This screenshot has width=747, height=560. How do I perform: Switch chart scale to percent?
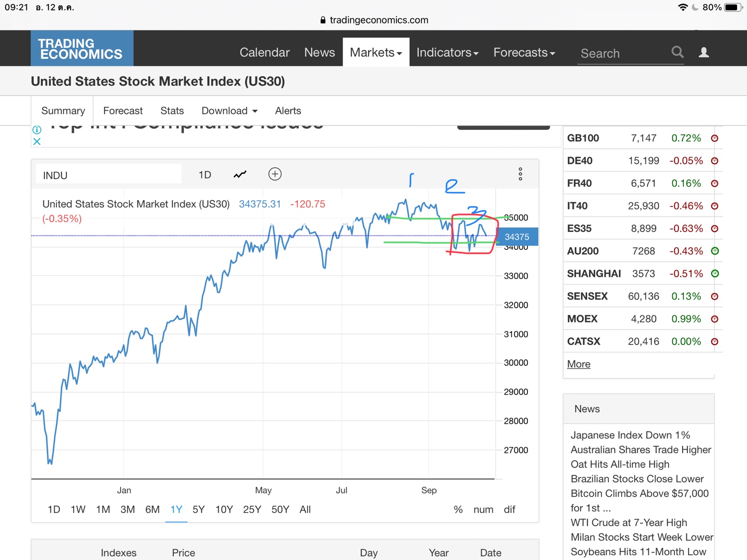click(x=458, y=509)
